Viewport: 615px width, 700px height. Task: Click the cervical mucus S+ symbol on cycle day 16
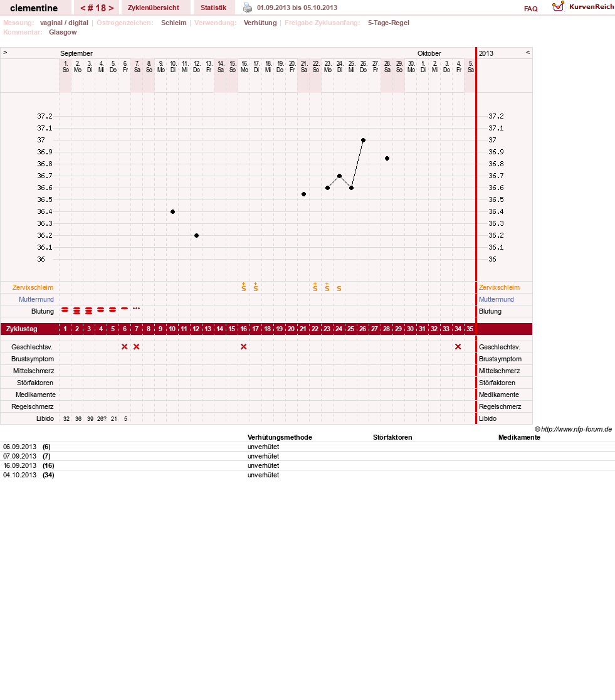244,287
